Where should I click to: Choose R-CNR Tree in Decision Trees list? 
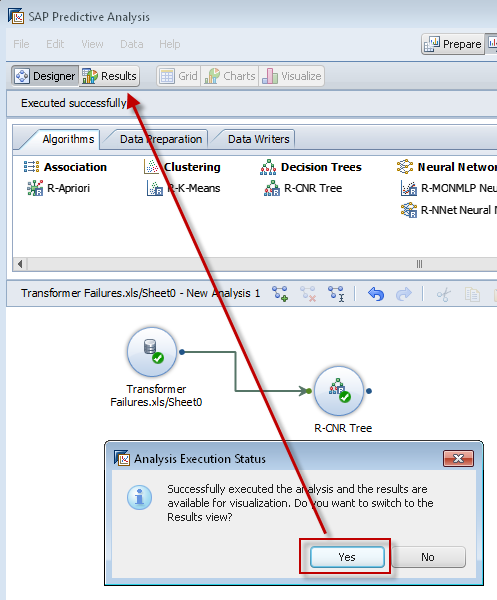(x=303, y=188)
